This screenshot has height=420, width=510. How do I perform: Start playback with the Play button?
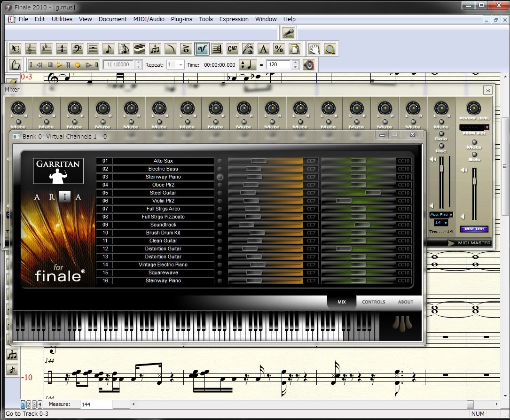[59, 65]
